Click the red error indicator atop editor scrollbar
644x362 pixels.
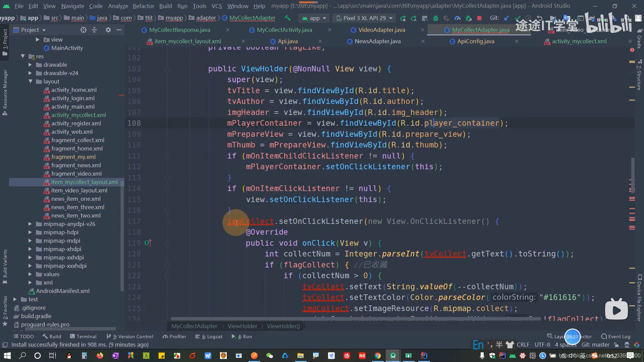632,50
